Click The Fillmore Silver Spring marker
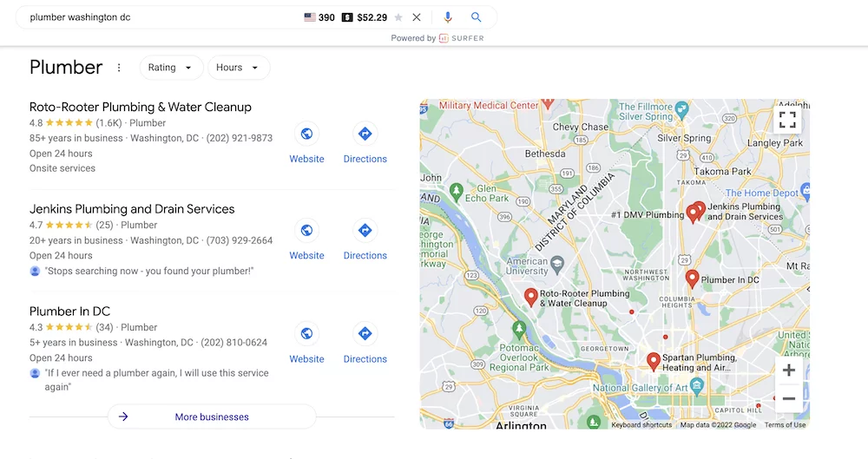 coord(682,109)
